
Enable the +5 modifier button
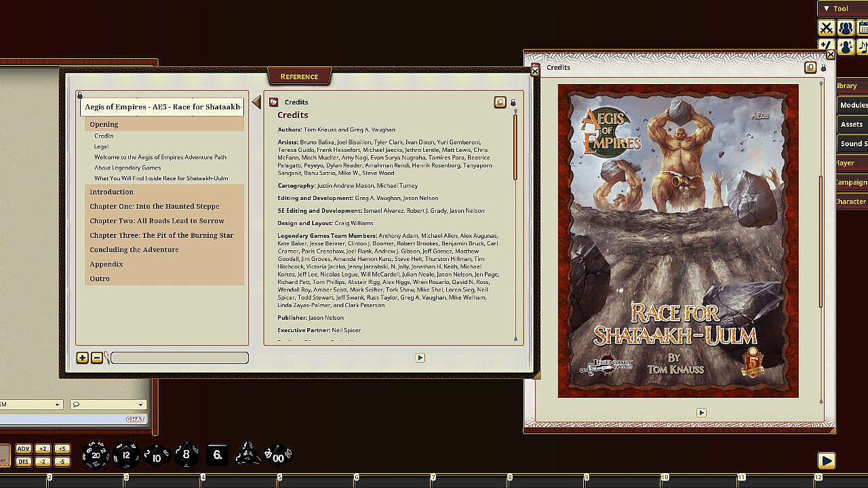click(62, 449)
